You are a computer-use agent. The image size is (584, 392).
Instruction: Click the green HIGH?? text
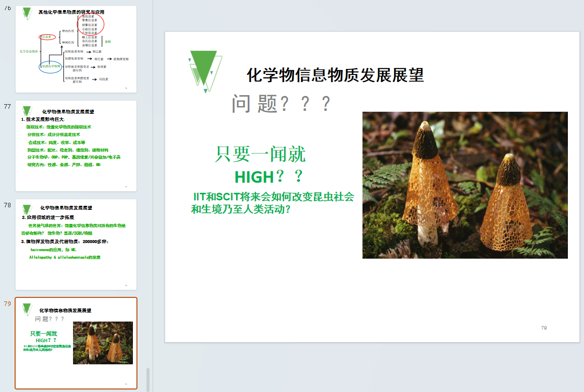(x=269, y=177)
